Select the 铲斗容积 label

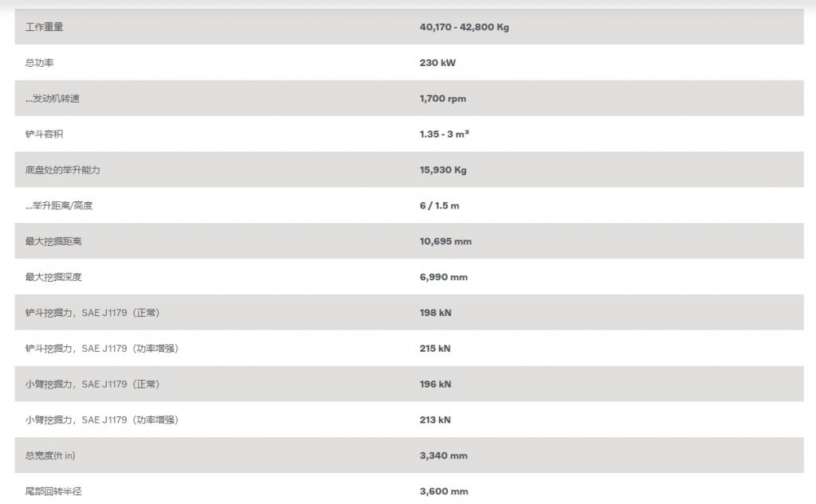coord(45,135)
